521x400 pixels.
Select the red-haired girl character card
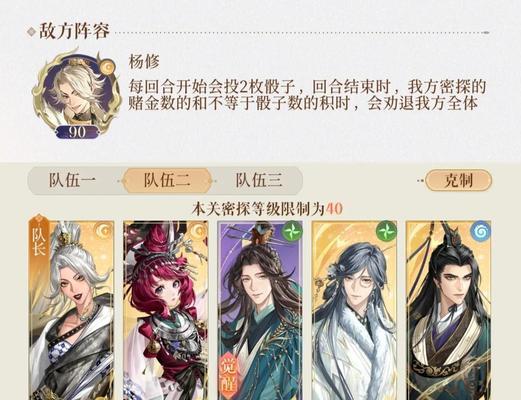pyautogui.click(x=166, y=310)
